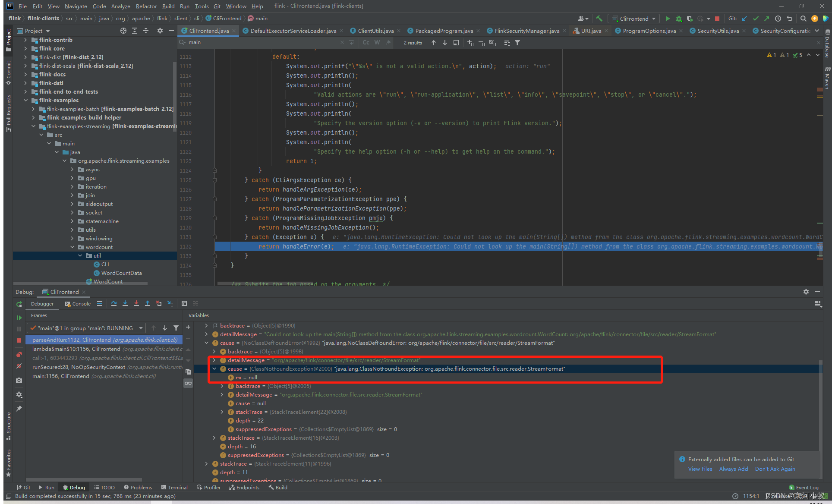Show Git history with the clock icon
832x504 pixels.
click(778, 19)
